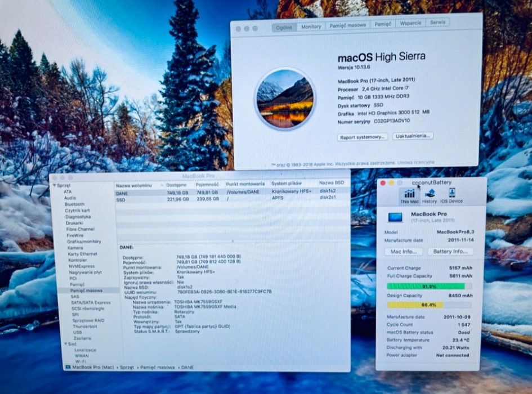Select Kontroler in the sidebar
Screen dimensions: 532x394
point(77,260)
